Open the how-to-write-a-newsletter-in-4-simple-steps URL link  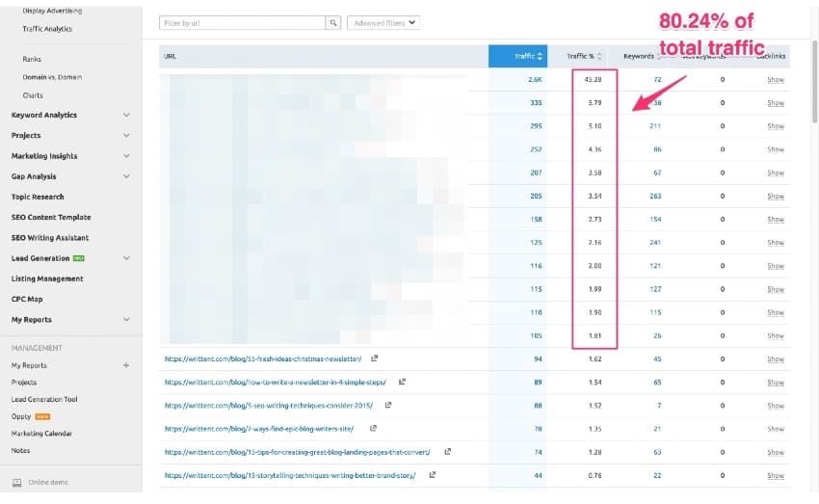pos(276,383)
